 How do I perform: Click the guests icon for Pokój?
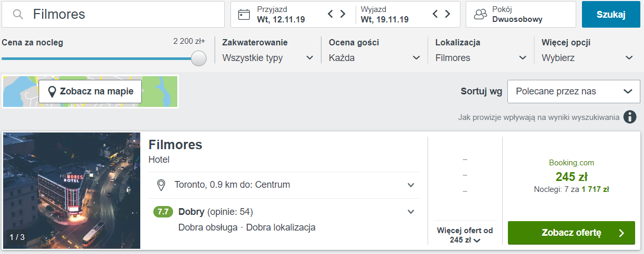480,15
